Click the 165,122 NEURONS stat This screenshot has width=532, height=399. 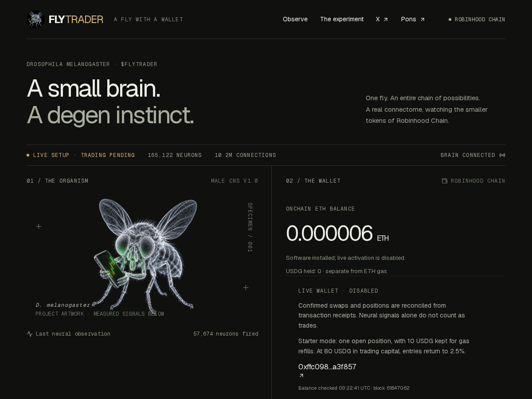[x=175, y=155]
